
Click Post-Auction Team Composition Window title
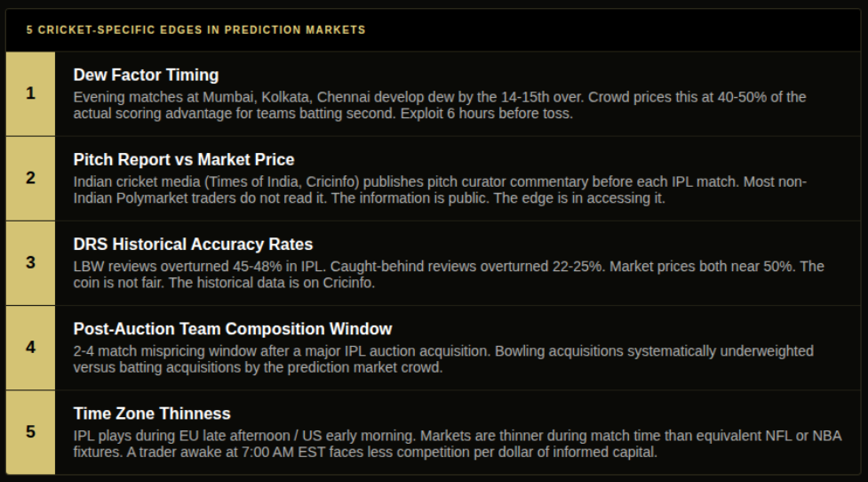(233, 329)
